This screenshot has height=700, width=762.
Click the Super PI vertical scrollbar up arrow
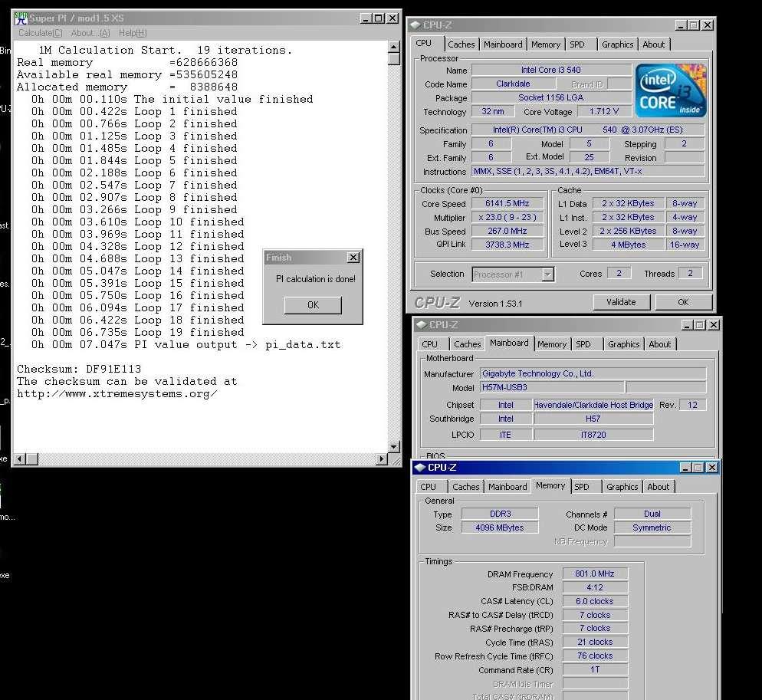[393, 47]
